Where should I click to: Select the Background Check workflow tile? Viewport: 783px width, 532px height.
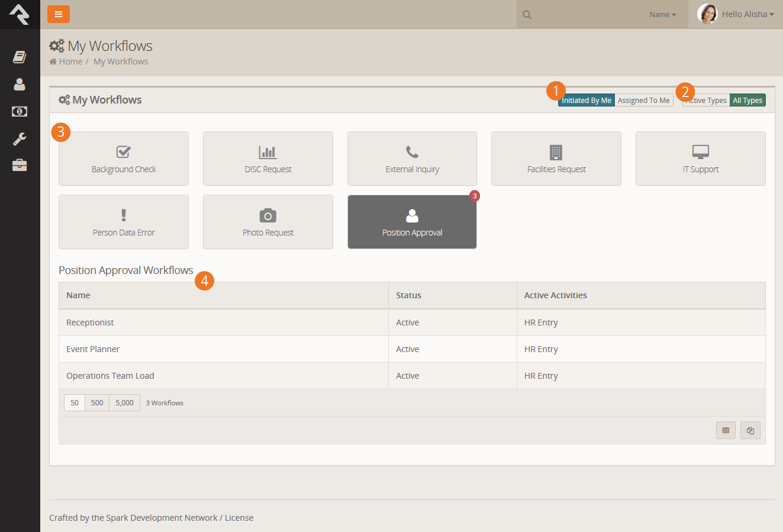point(124,159)
